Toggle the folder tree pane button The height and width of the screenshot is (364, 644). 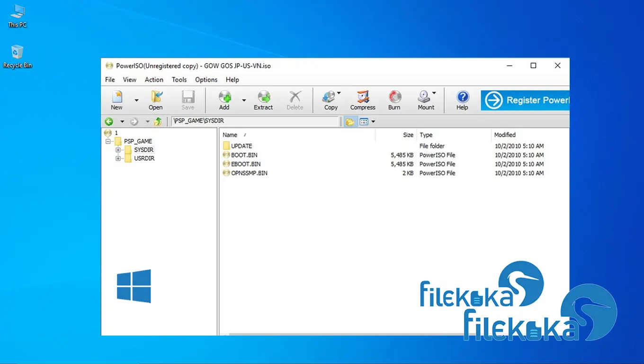point(350,122)
